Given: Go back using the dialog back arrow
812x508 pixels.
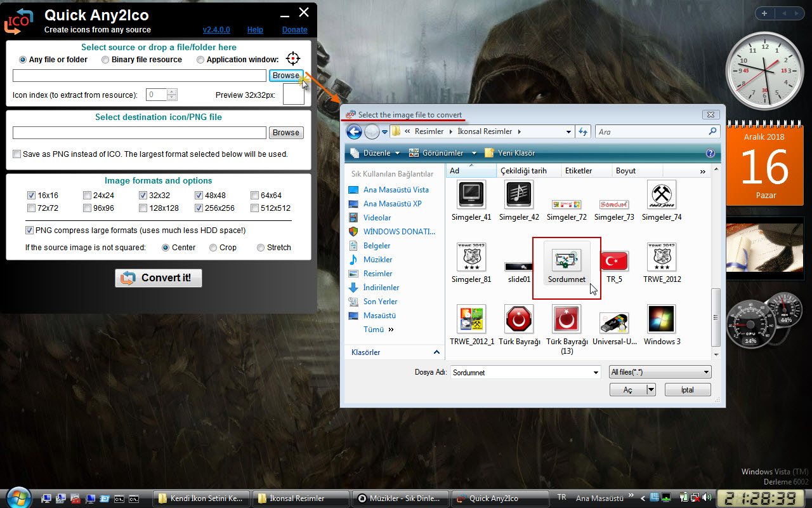Looking at the screenshot, I should pos(354,131).
